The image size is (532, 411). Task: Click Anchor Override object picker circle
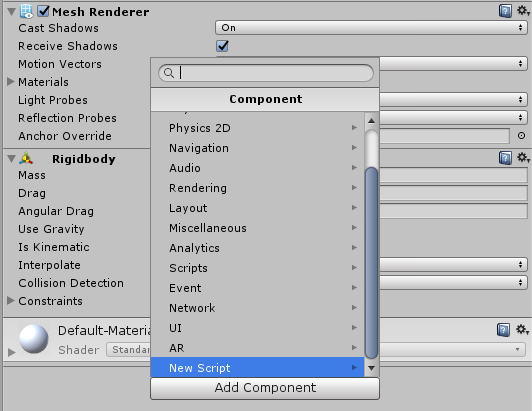point(521,136)
